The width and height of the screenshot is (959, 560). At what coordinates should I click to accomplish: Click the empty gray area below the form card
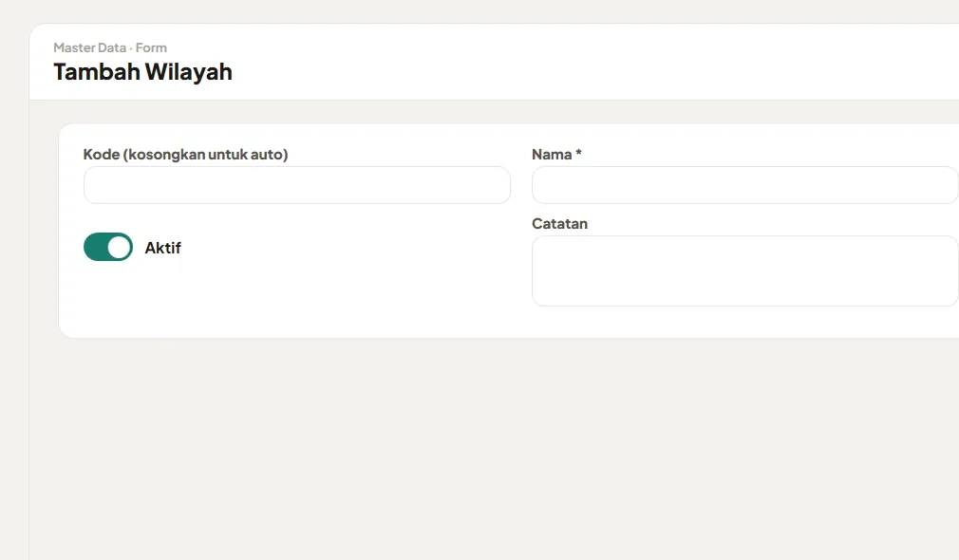click(x=489, y=446)
